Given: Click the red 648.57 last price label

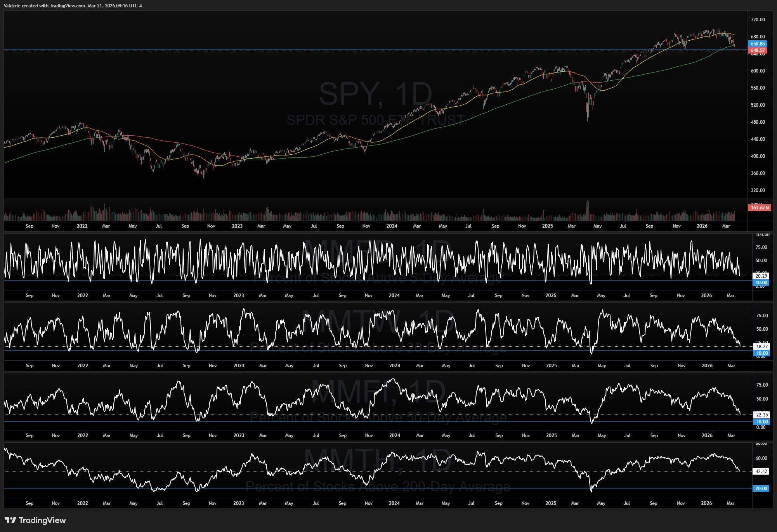Looking at the screenshot, I should tap(757, 50).
